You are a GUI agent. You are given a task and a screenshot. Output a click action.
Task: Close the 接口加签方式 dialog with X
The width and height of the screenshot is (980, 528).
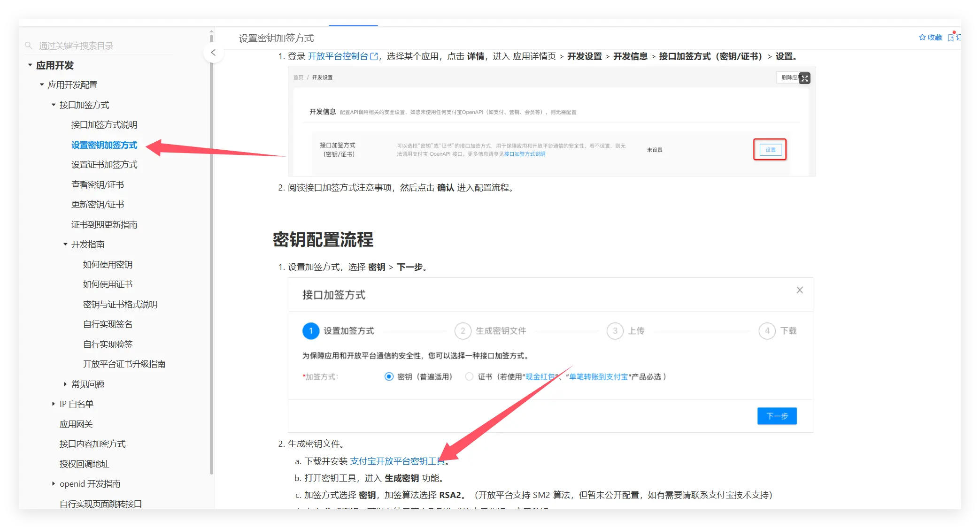coord(800,290)
